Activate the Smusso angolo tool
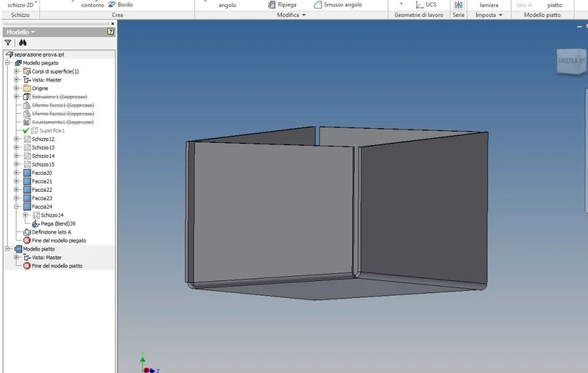 [x=338, y=5]
